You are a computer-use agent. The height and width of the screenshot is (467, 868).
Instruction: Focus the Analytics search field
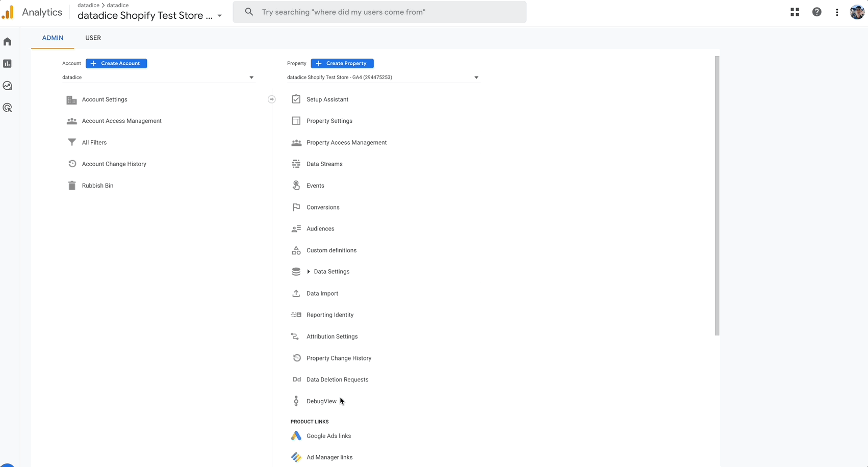379,12
